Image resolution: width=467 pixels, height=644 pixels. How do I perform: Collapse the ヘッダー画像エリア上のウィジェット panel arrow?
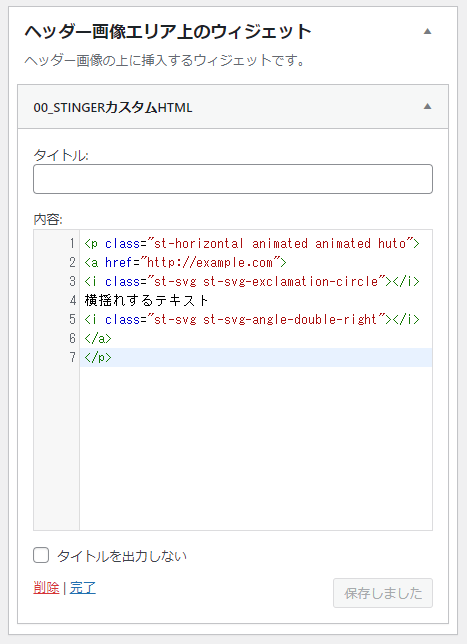427,31
